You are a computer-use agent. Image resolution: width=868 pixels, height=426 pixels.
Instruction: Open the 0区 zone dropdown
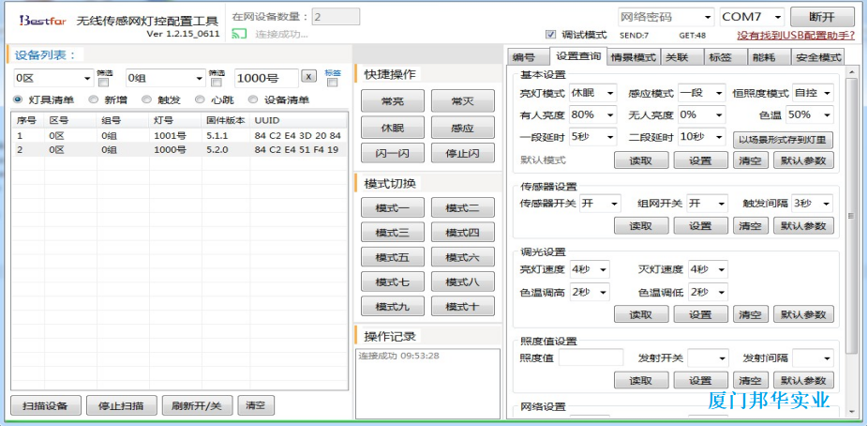click(x=53, y=79)
